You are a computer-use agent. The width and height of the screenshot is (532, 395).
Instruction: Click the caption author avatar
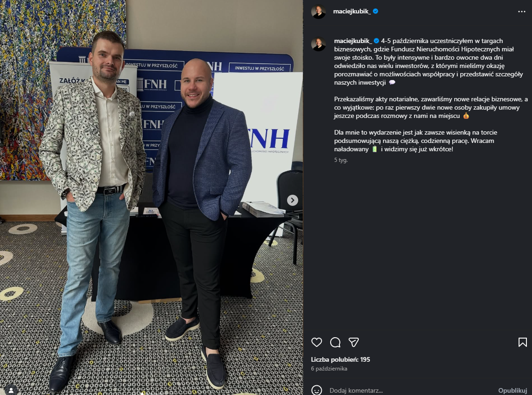point(319,44)
